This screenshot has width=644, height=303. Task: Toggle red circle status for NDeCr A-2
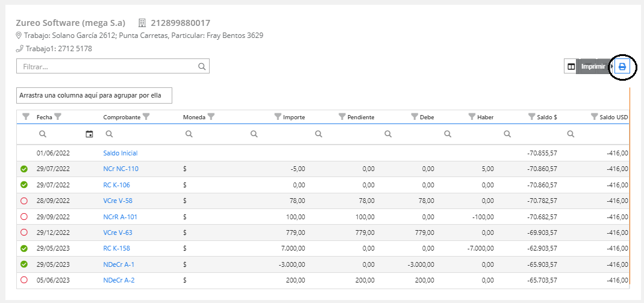pos(24,280)
